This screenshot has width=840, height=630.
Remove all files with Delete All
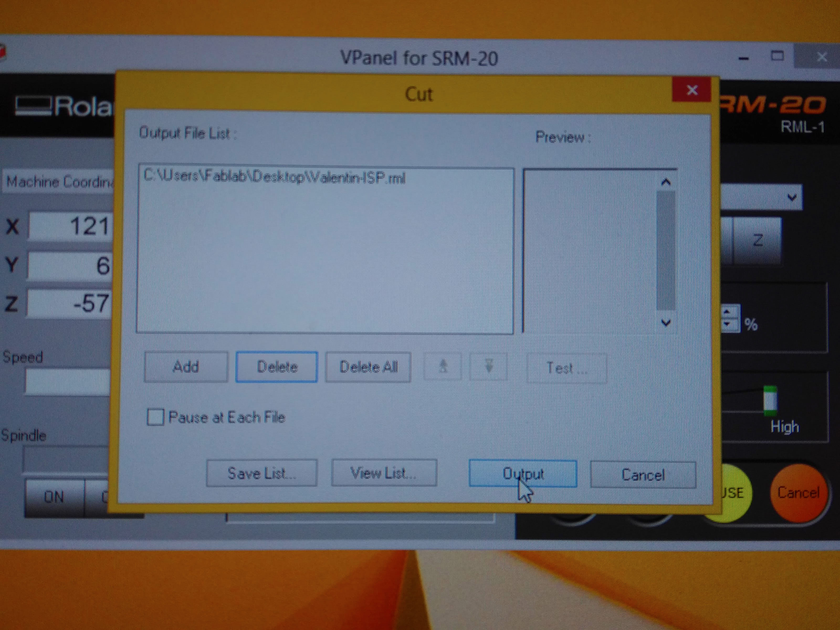pos(368,367)
